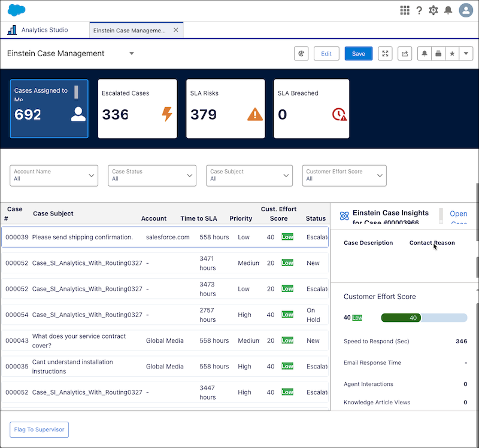Enter full screen presentation mode

point(385,54)
